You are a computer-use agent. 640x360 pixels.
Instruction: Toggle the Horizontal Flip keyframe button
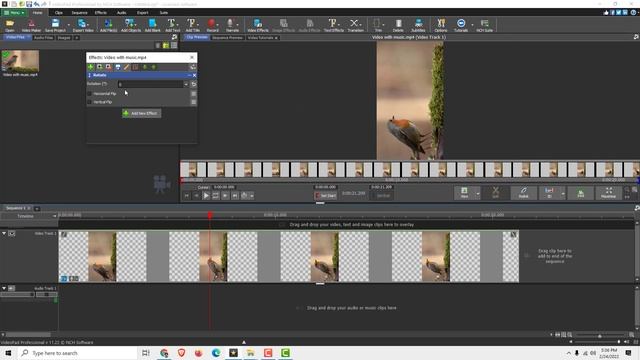(x=193, y=93)
